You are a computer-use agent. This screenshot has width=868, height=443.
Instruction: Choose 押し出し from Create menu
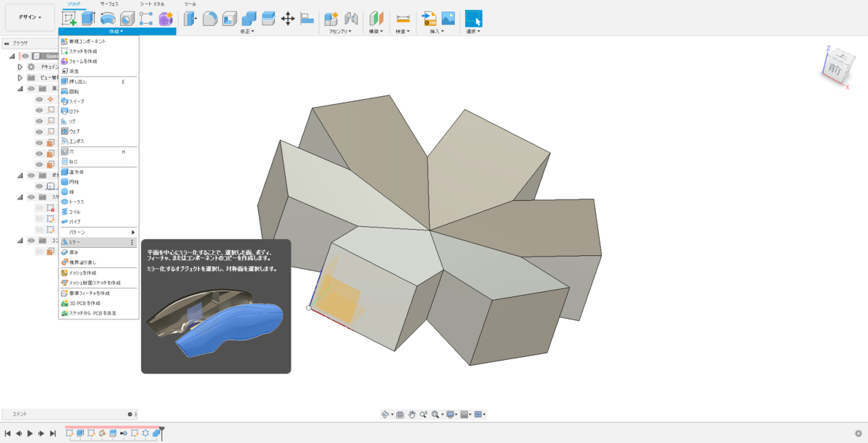coord(98,82)
